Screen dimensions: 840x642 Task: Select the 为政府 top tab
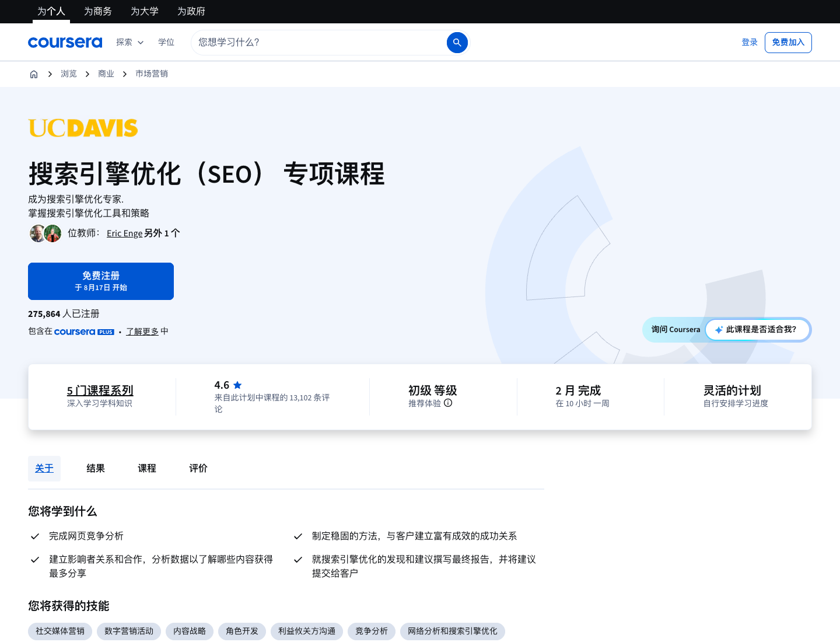pos(191,11)
